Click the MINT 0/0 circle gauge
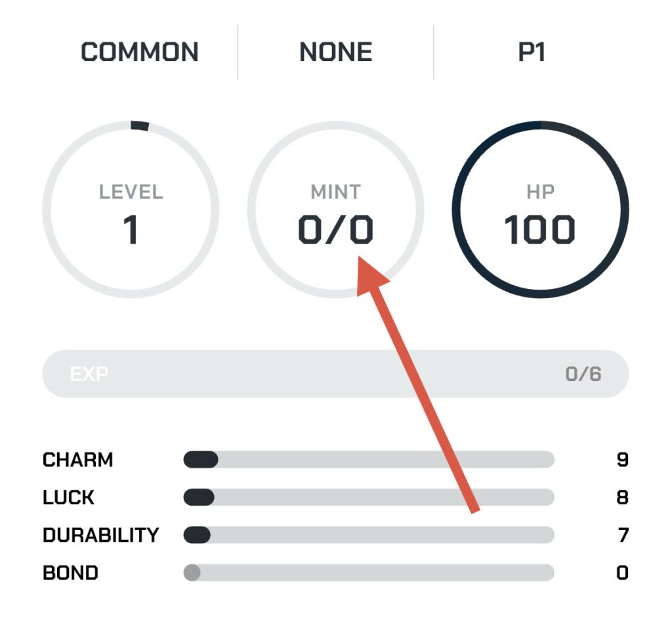Viewport: 672px width, 618px height. tap(335, 210)
